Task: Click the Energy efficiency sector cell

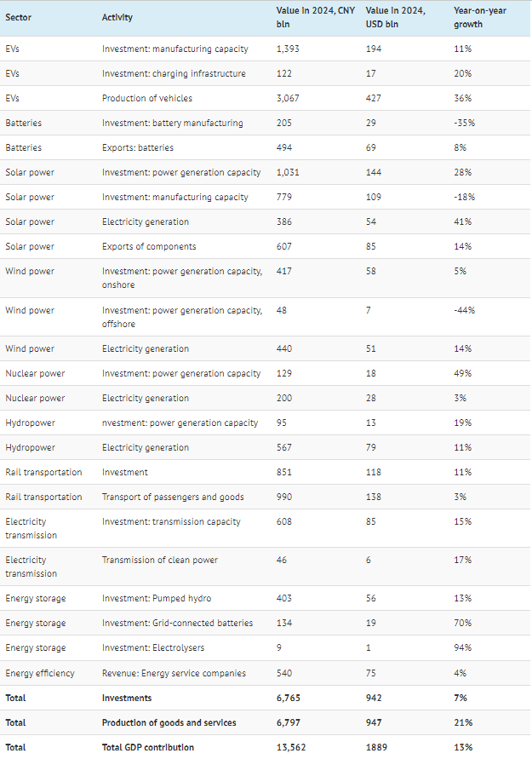Action: (40, 673)
